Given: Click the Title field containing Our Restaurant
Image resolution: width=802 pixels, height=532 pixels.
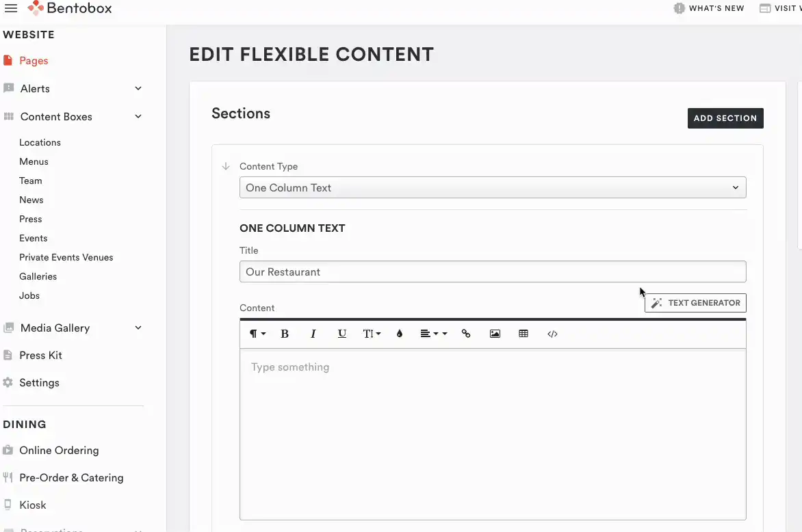Looking at the screenshot, I should [x=492, y=271].
